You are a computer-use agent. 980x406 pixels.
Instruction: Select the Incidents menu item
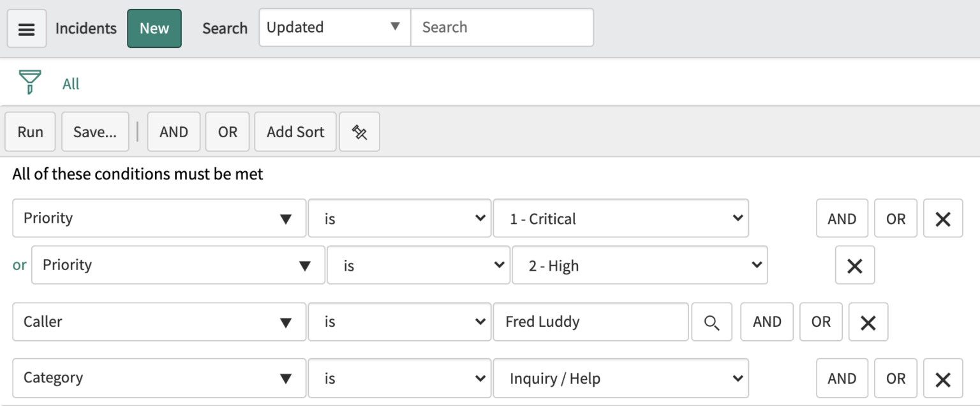85,28
